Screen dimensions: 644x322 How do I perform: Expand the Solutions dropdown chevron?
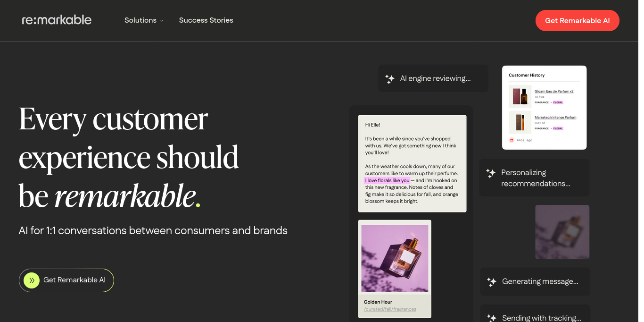[162, 21]
